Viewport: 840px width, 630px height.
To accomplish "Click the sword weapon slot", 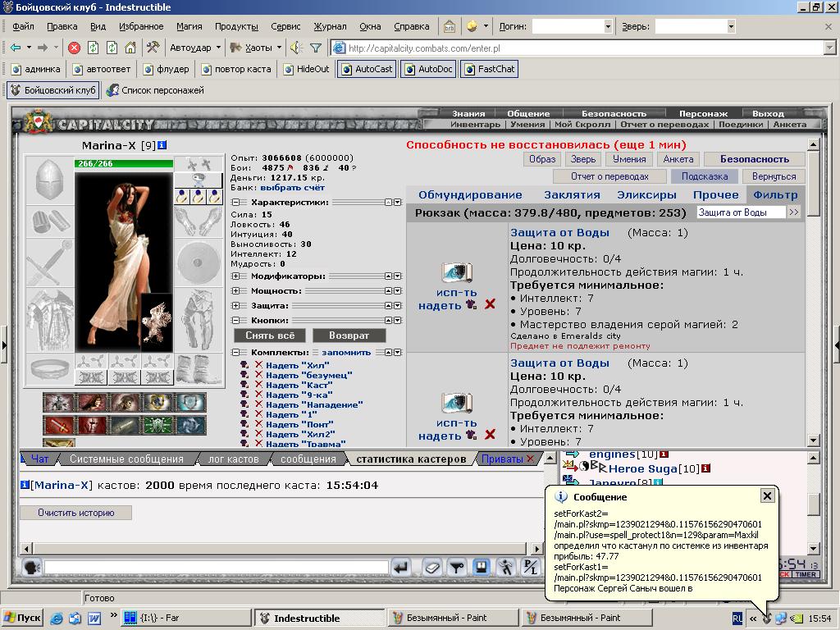I will pyautogui.click(x=50, y=262).
